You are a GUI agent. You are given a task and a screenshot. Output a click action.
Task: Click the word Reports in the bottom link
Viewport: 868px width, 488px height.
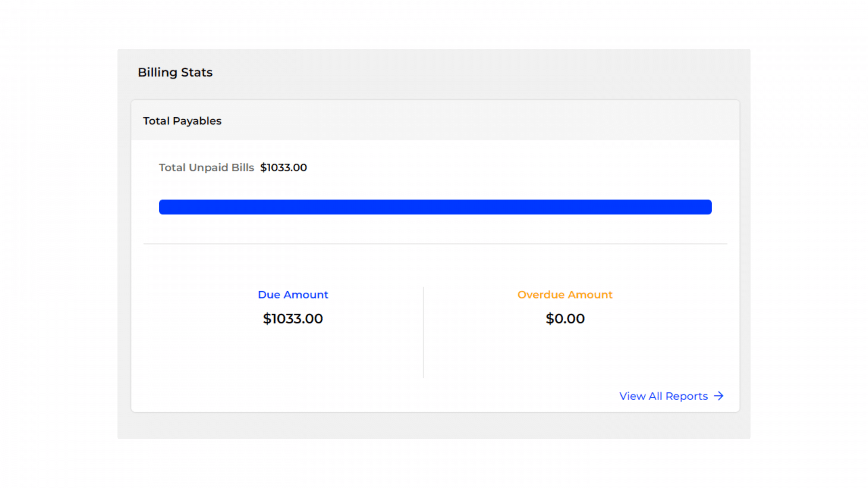(686, 396)
